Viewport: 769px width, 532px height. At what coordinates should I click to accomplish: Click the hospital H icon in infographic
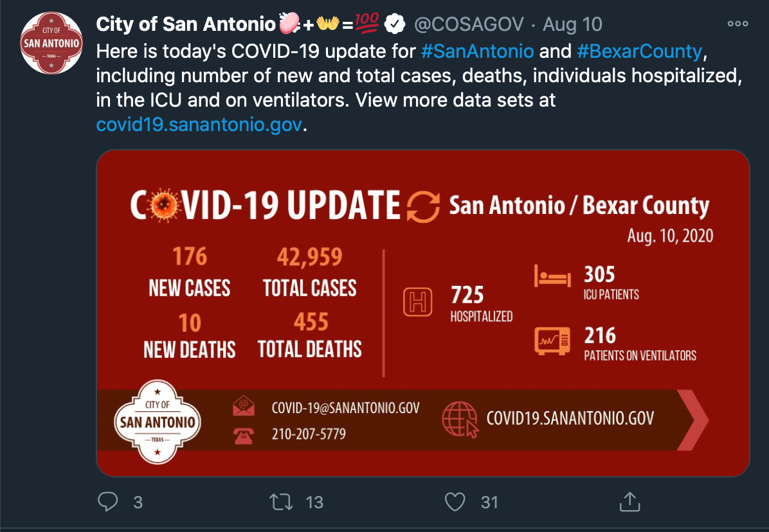(x=418, y=302)
